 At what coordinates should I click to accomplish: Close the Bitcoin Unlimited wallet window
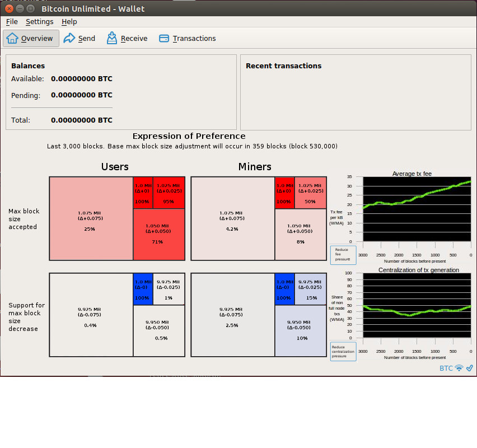pos(9,8)
